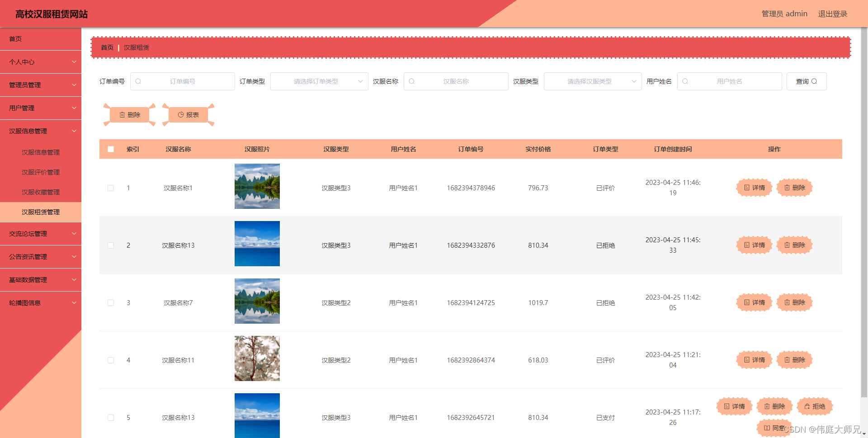Viewport: 868px width, 438px height.
Task: Collapse the 汉服信息管理 sidebar group
Action: [x=41, y=131]
